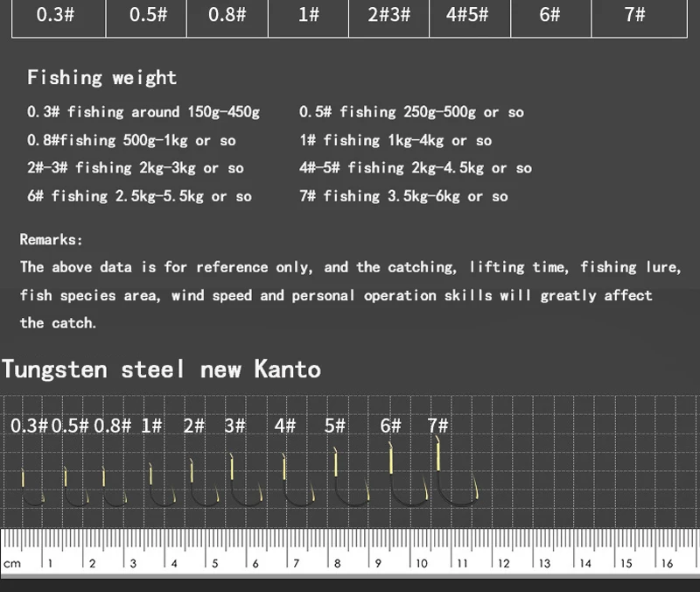700x592 pixels.
Task: Click the Remarks label
Action: (x=51, y=240)
